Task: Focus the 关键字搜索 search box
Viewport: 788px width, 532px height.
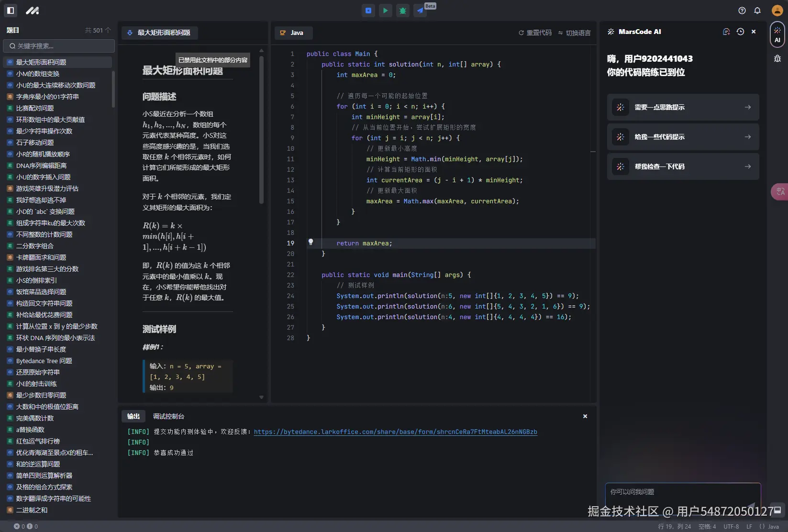Action: pos(59,46)
